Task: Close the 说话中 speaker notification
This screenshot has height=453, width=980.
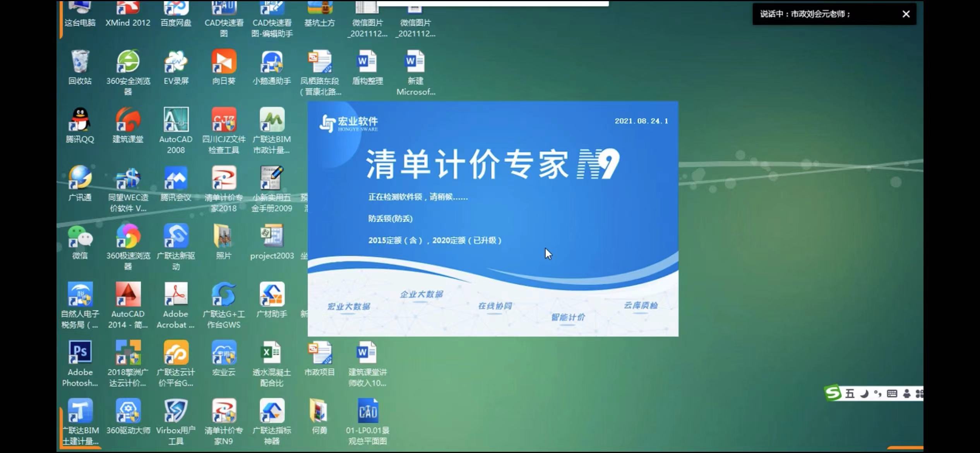Action: [x=906, y=14]
